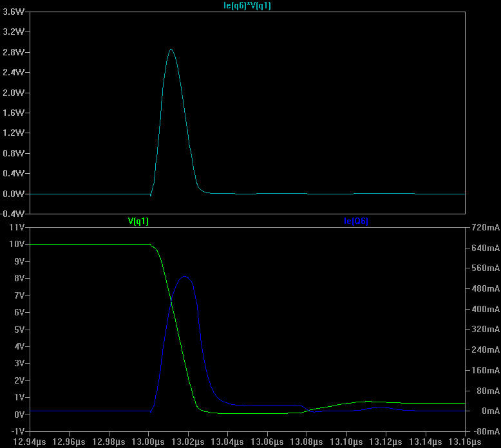Screen dimensions: 501x448
Task: Click the 3.2W power axis label
Action: 13,32
